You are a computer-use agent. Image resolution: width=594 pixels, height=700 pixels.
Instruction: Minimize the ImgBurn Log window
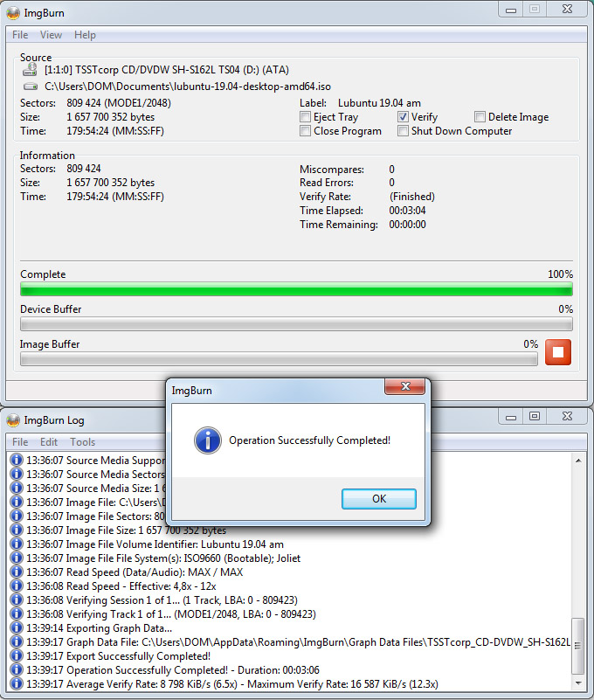click(x=511, y=417)
